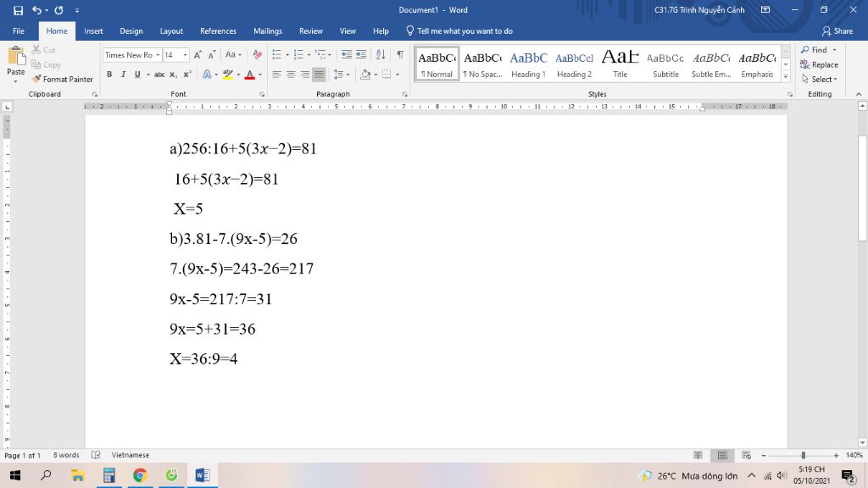Screen dimensions: 868x488
Task: Open the font size dropdown
Action: pyautogui.click(x=185, y=55)
